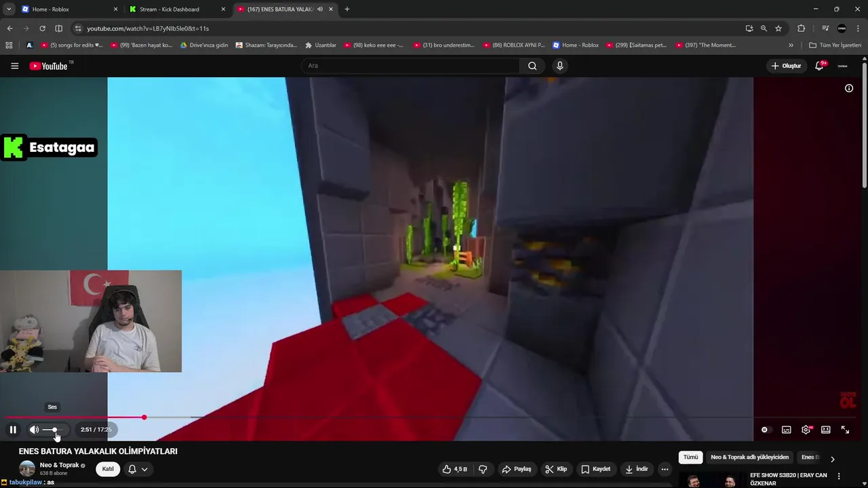Open the browser side panel icon
Screen dimensions: 868x488
point(58,28)
